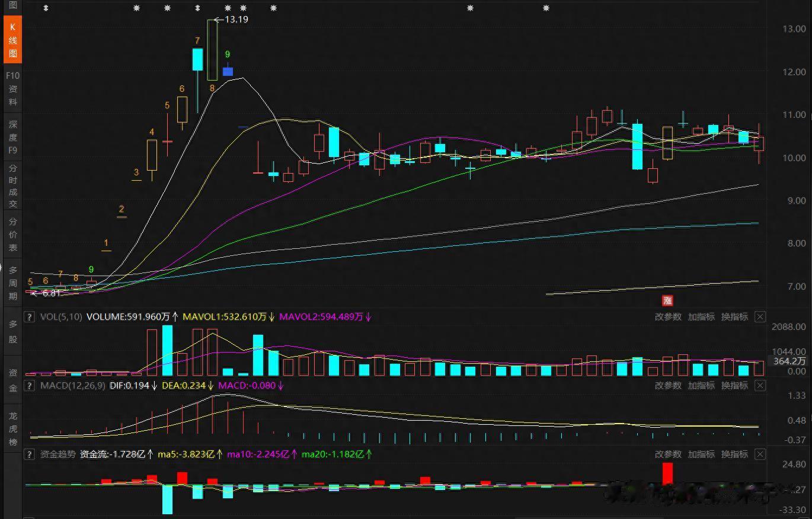Open 龙虎榜 sidebar tab

click(x=12, y=429)
